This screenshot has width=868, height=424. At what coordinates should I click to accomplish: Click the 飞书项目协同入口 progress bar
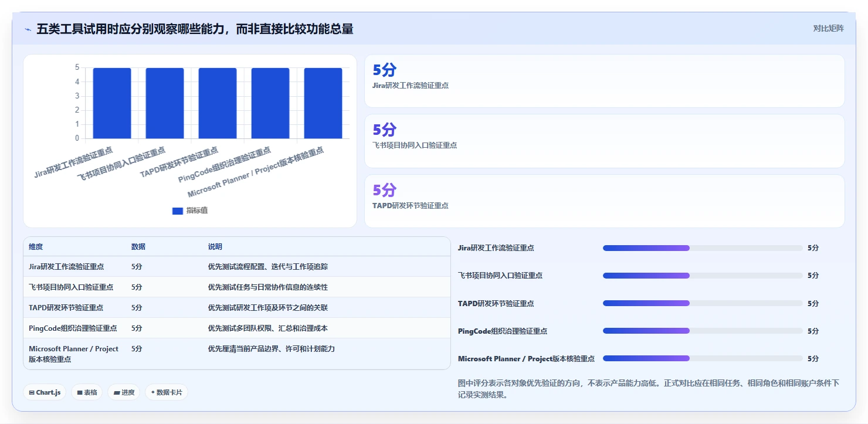[x=703, y=276]
